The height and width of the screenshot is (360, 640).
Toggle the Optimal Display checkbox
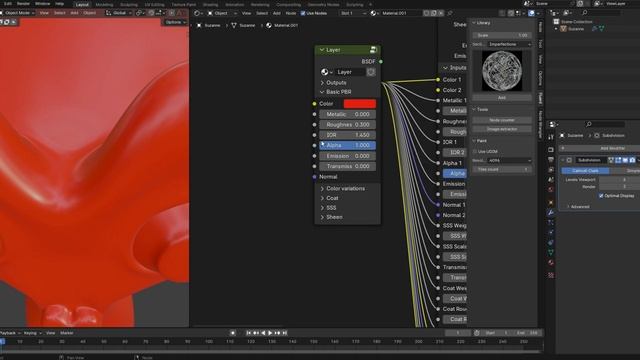(x=601, y=196)
